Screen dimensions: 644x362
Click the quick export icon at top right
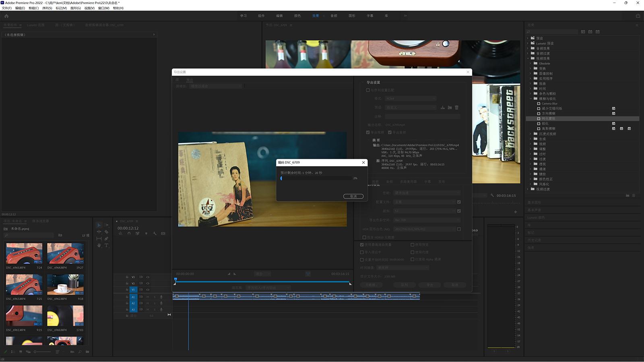tap(638, 16)
